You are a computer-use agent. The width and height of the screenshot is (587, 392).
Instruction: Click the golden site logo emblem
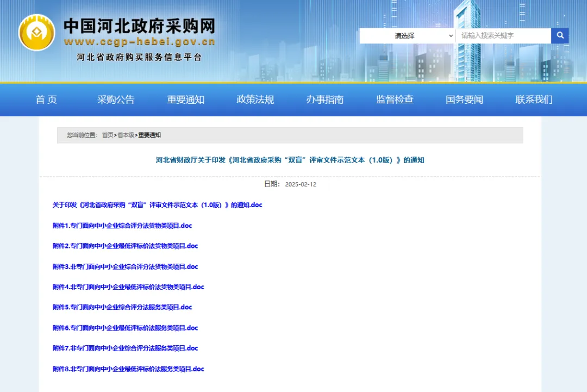pyautogui.click(x=36, y=33)
